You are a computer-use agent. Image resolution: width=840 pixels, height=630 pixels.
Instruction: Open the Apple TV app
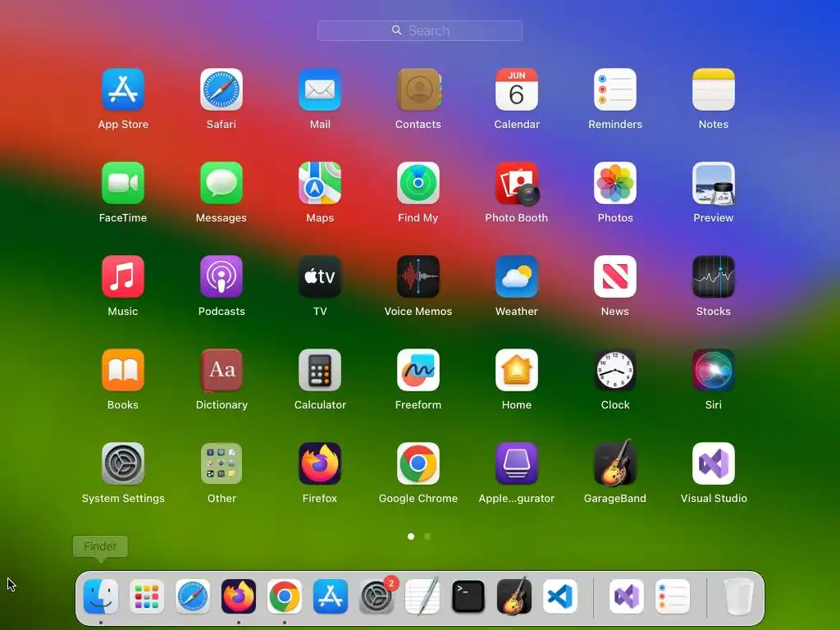(x=320, y=276)
